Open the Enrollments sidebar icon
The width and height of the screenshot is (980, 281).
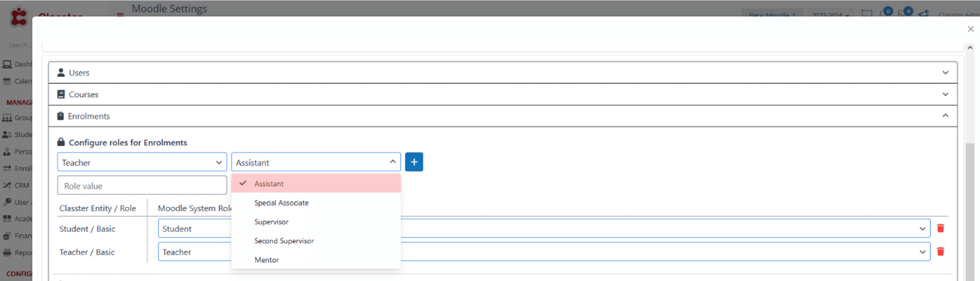point(7,168)
